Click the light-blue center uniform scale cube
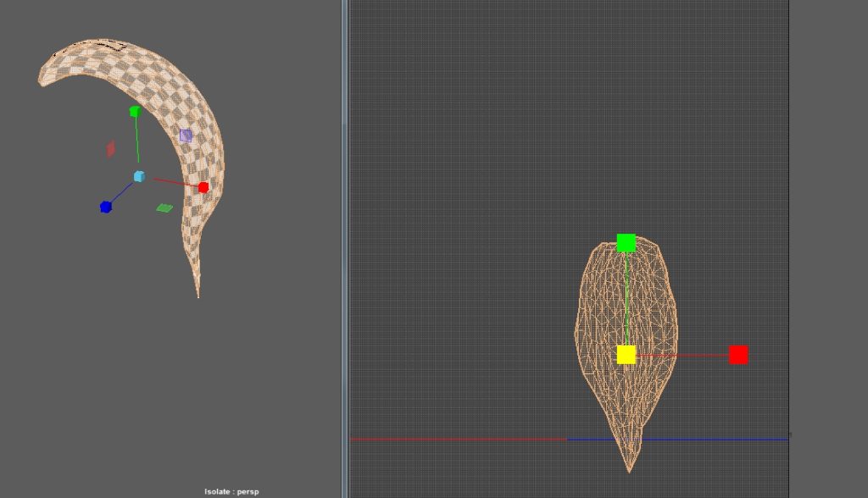The image size is (868, 498). [x=140, y=176]
